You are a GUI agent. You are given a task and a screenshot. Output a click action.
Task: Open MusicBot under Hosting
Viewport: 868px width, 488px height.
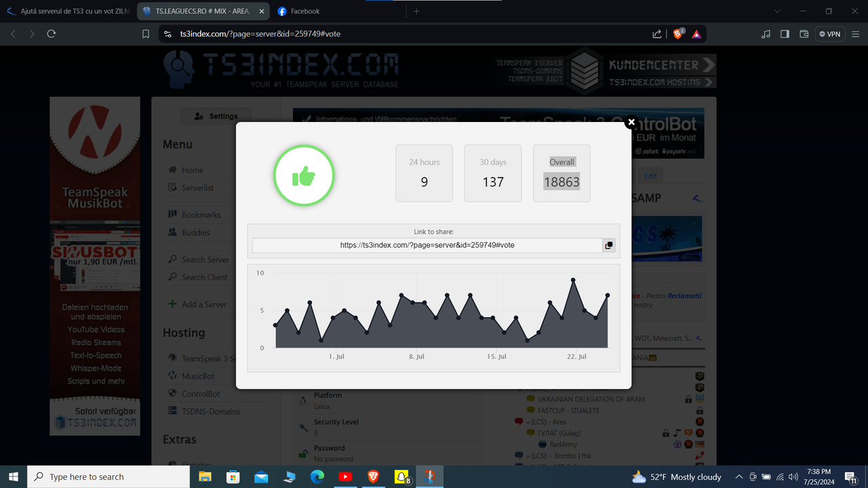coord(197,376)
